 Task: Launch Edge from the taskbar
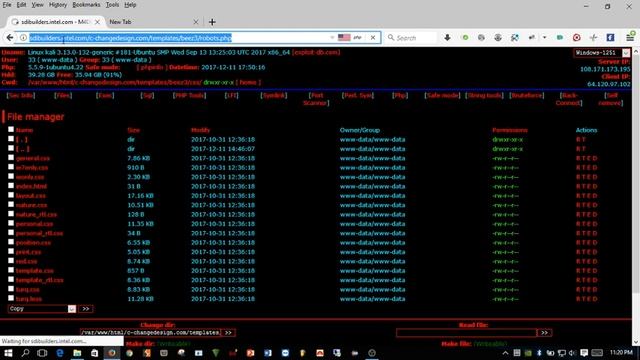tap(60, 353)
